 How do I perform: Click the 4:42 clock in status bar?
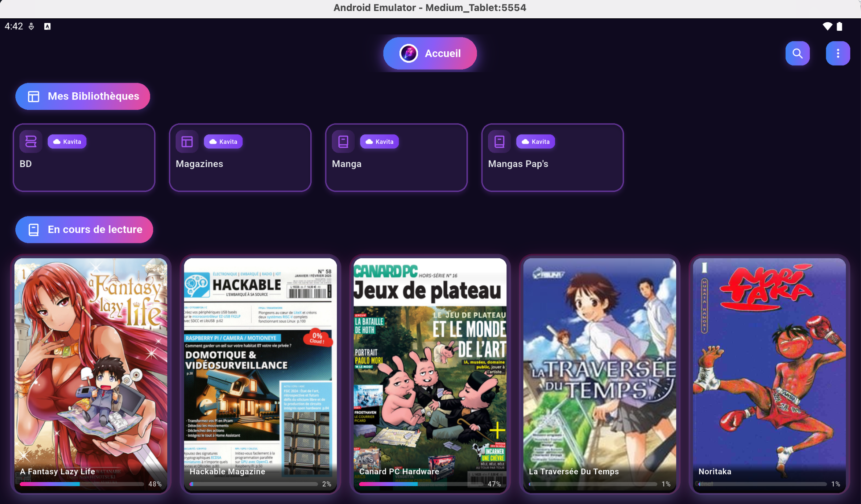(14, 26)
